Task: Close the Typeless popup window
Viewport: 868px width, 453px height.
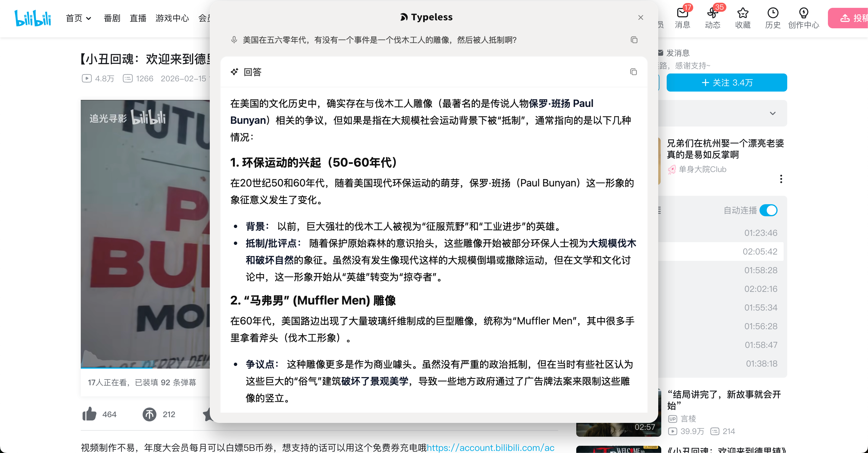Action: pyautogui.click(x=640, y=17)
